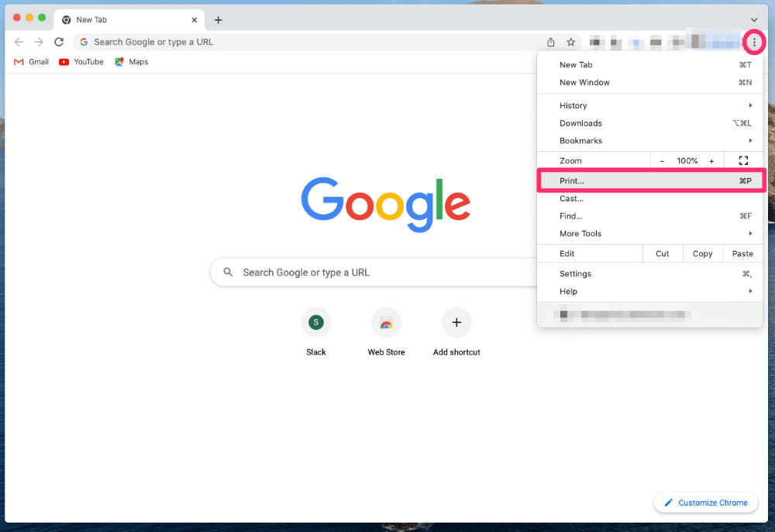Viewport: 775px width, 532px height.
Task: Open Settings from the menu
Action: tap(649, 273)
